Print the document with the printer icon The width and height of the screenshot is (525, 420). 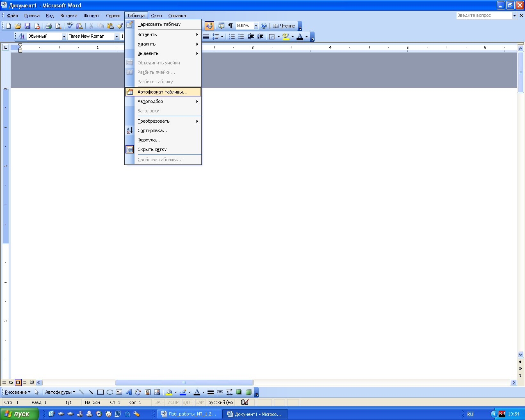[48, 26]
